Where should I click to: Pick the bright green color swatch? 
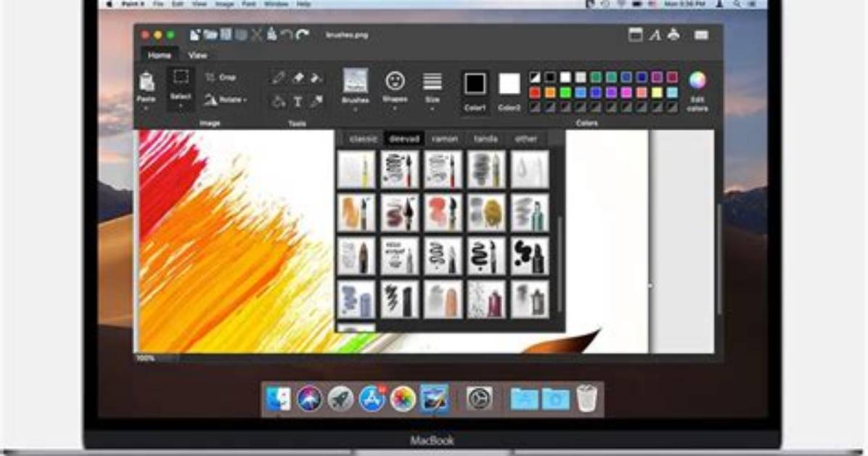pyautogui.click(x=565, y=92)
